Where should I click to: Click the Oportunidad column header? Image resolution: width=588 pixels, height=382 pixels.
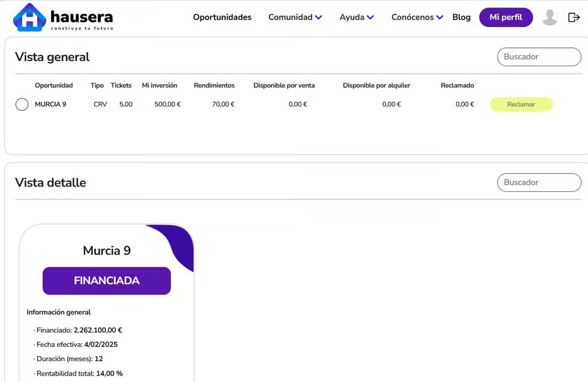[54, 85]
